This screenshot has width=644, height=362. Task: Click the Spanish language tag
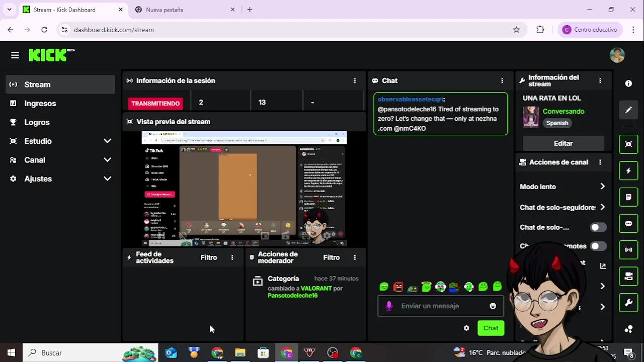557,123
